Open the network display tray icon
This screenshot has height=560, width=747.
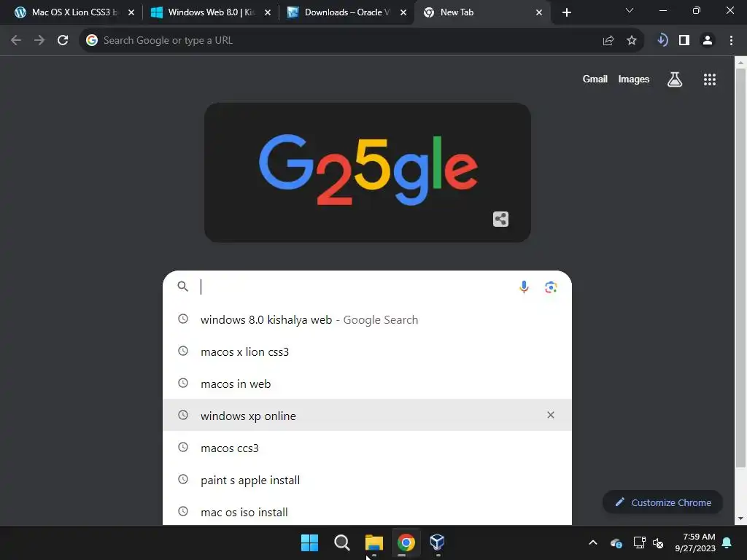point(639,542)
